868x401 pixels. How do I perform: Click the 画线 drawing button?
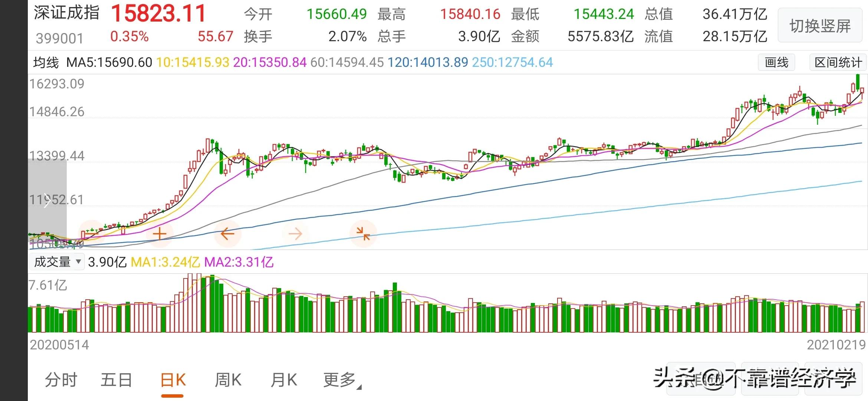776,62
